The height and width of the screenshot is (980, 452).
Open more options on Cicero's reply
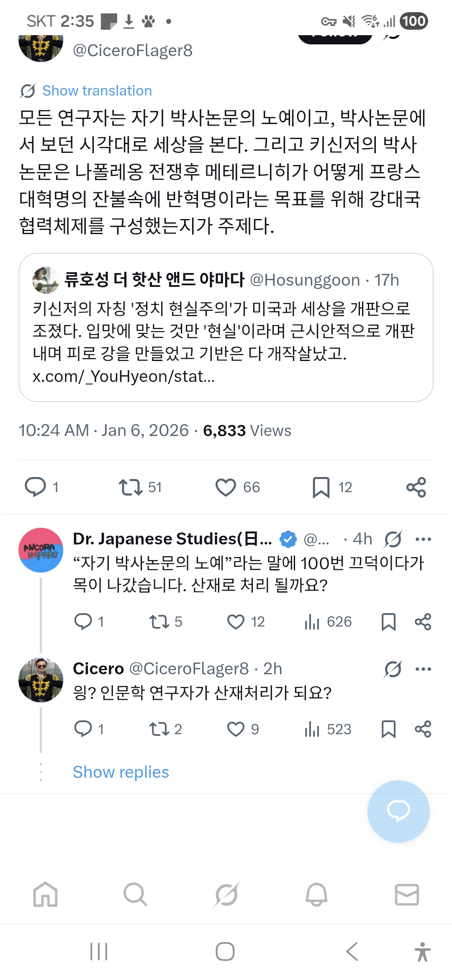click(423, 669)
